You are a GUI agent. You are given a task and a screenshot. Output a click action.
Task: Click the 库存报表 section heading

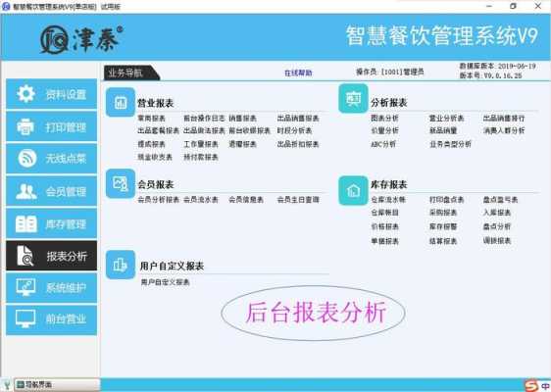pos(389,184)
